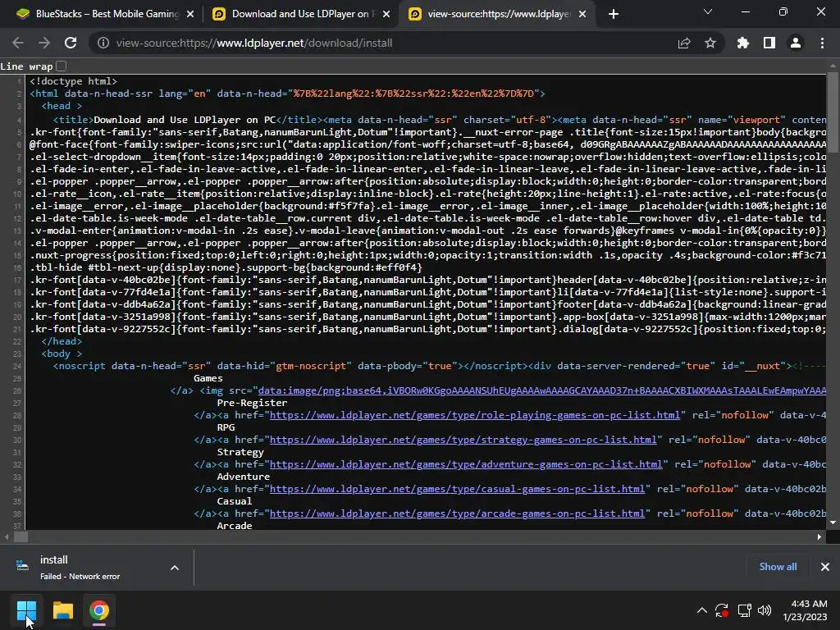Enable the Line wrap checkbox
Image resolution: width=840 pixels, height=630 pixels.
click(61, 66)
